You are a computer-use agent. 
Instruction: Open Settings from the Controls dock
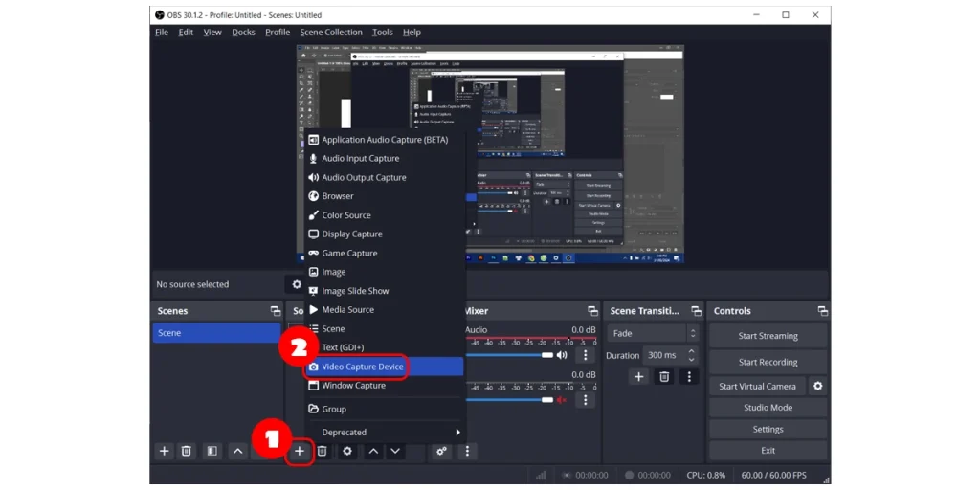(x=768, y=429)
